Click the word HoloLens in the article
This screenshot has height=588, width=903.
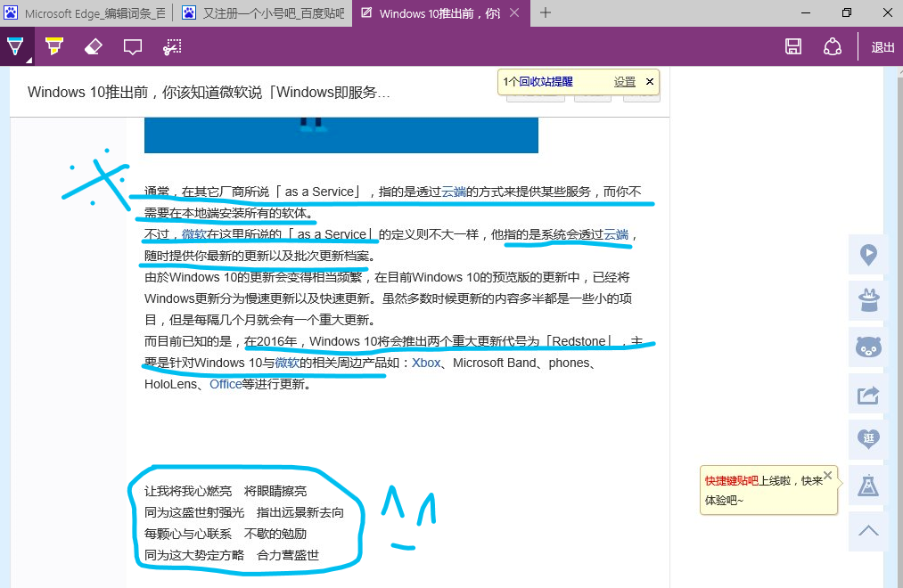170,384
